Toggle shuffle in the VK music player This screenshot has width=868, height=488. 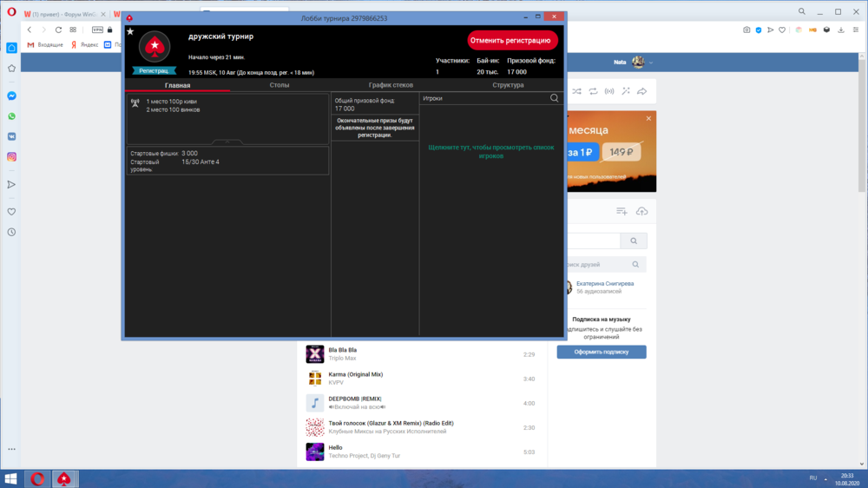click(576, 91)
